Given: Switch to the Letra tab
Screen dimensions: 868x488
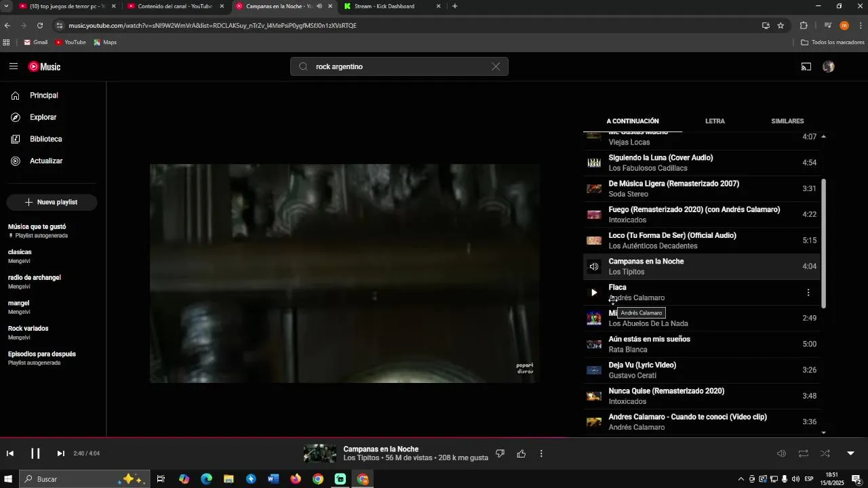Looking at the screenshot, I should point(715,121).
